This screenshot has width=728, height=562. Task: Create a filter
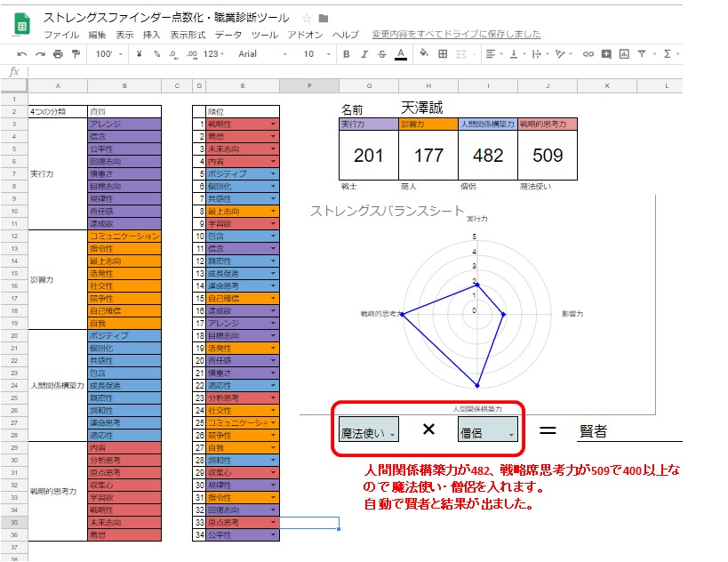point(642,54)
